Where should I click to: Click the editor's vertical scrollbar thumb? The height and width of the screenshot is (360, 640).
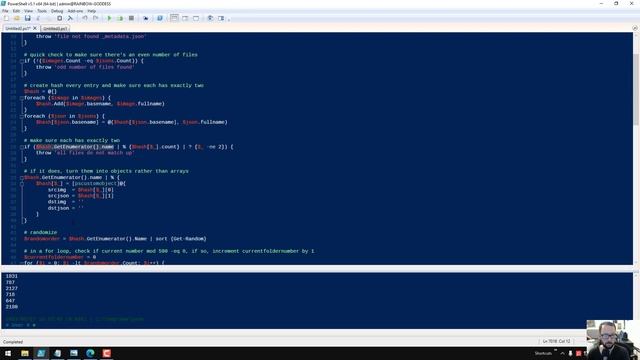tap(636, 88)
